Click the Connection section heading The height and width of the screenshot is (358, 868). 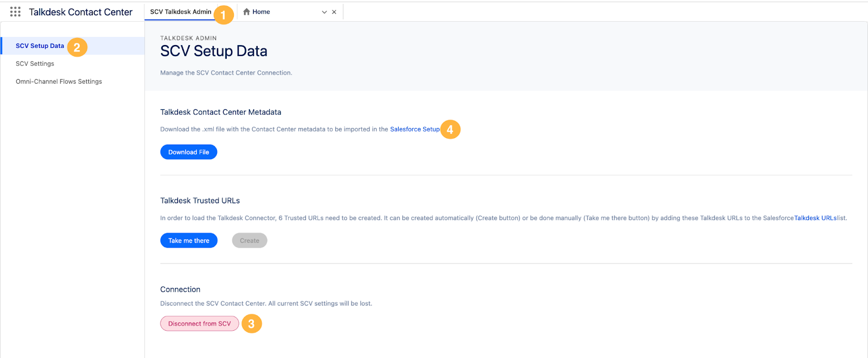(180, 290)
